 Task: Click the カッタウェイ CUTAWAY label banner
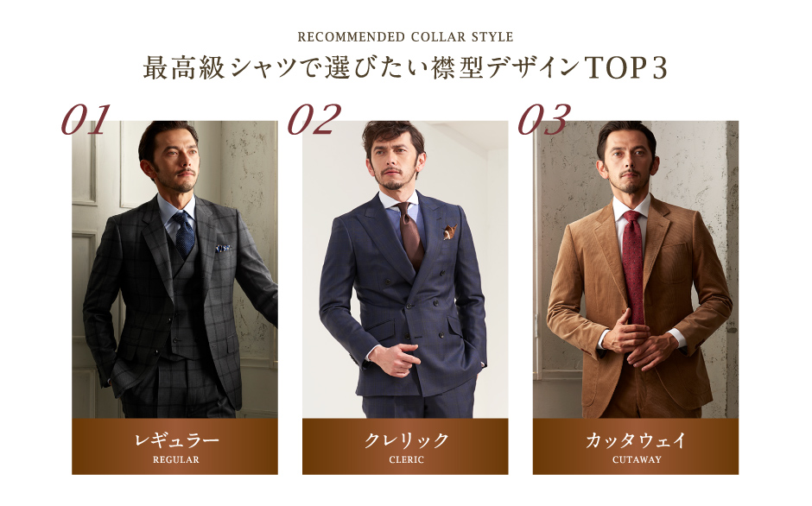(636, 446)
